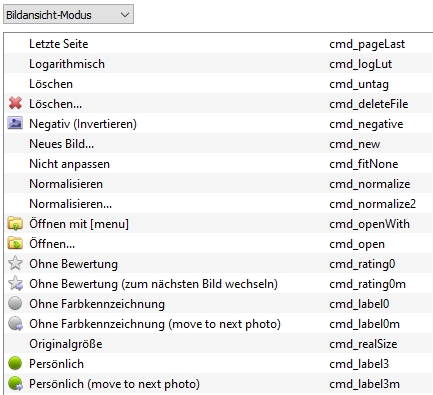This screenshot has height=395, width=433.
Task: Select the Letzte Seite command row
Action: [x=219, y=44]
